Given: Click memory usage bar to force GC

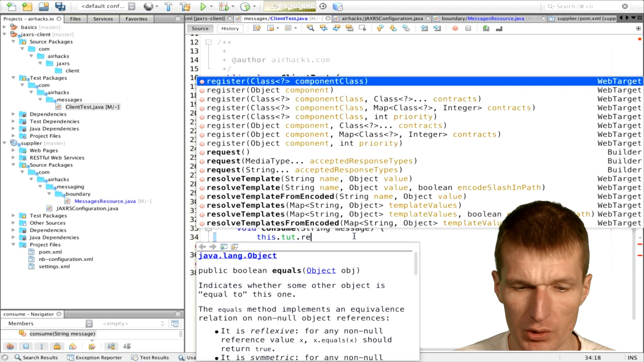Looking at the screenshot, I should pyautogui.click(x=289, y=6).
